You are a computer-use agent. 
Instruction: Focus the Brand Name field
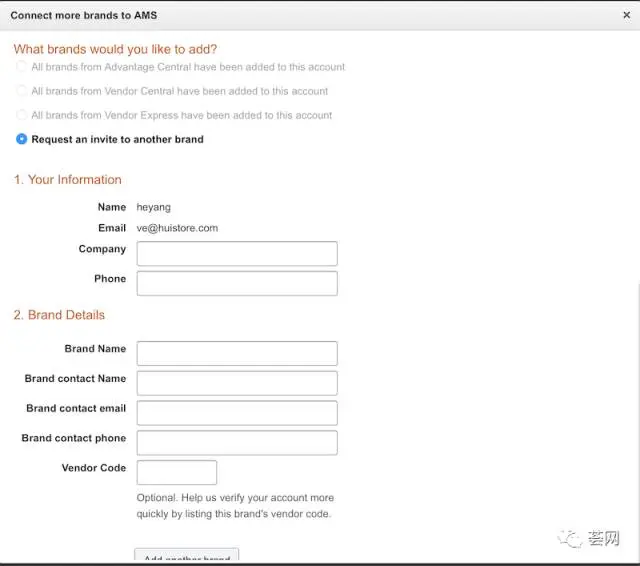pyautogui.click(x=237, y=353)
